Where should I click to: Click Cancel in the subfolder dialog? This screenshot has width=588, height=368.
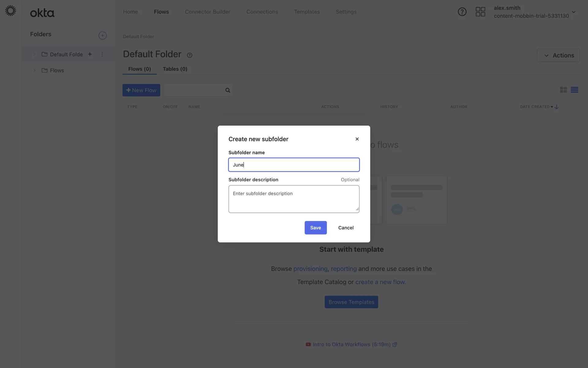346,228
